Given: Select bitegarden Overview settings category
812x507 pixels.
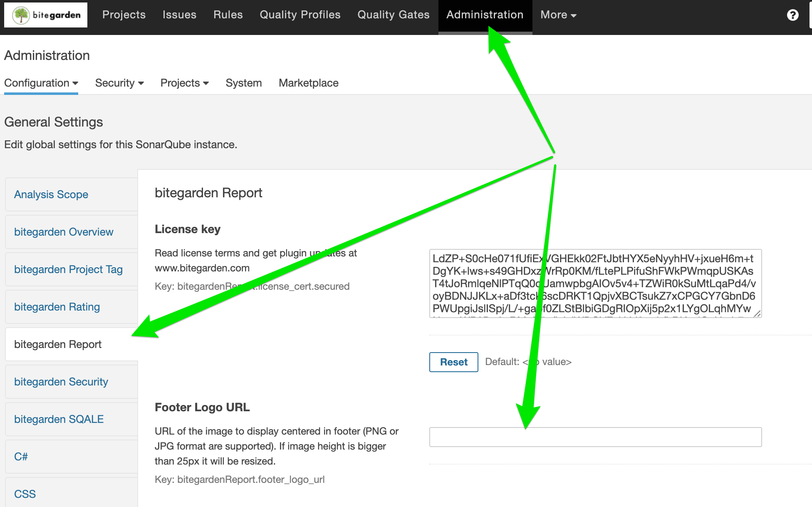Looking at the screenshot, I should (72, 232).
